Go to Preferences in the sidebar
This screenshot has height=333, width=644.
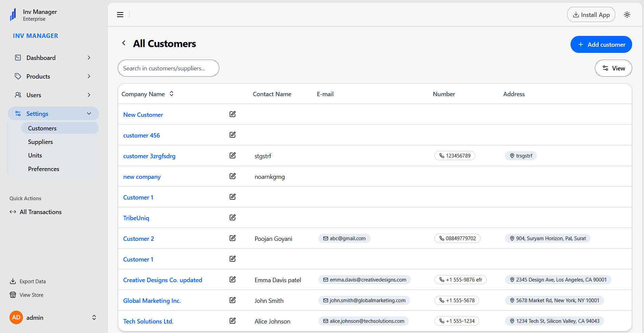44,169
